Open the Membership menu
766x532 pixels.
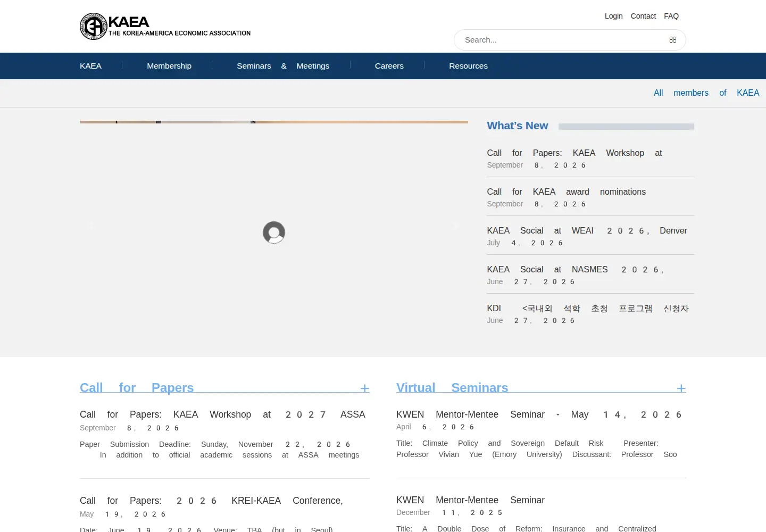[x=169, y=66]
